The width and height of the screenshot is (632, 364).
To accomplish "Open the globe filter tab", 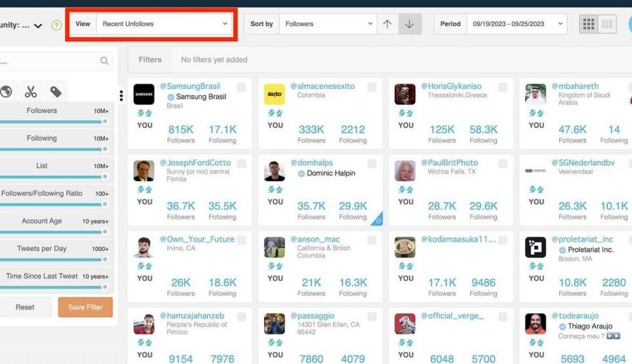I will tap(5, 92).
